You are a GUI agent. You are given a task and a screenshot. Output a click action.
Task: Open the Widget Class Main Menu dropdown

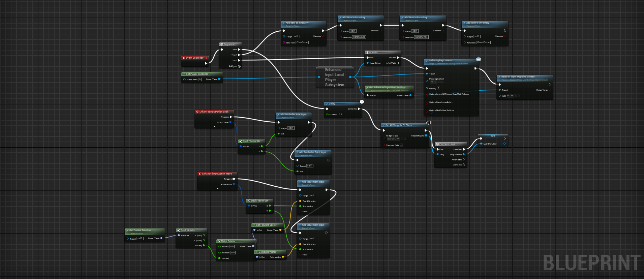click(393, 139)
